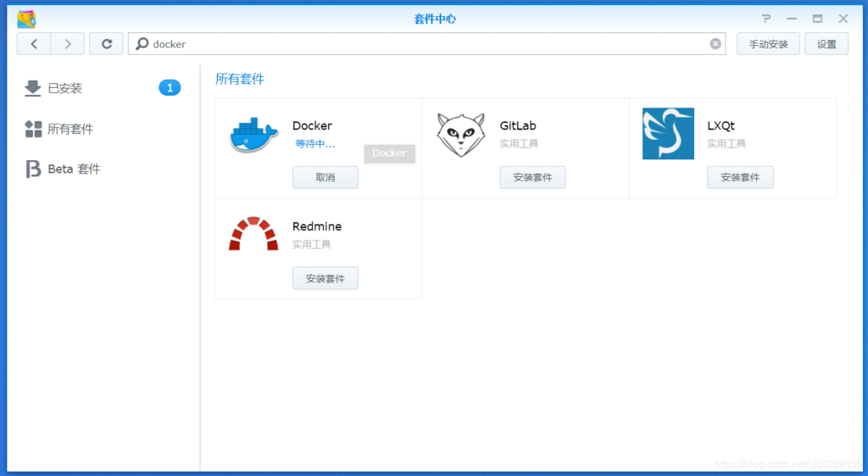Install GitLab with 安装套件
The width and height of the screenshot is (868, 476).
point(532,178)
